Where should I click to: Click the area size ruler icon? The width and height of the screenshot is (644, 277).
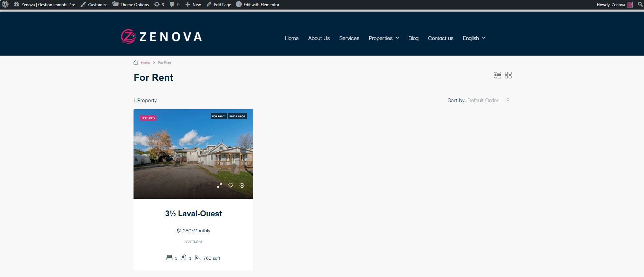[x=198, y=258]
